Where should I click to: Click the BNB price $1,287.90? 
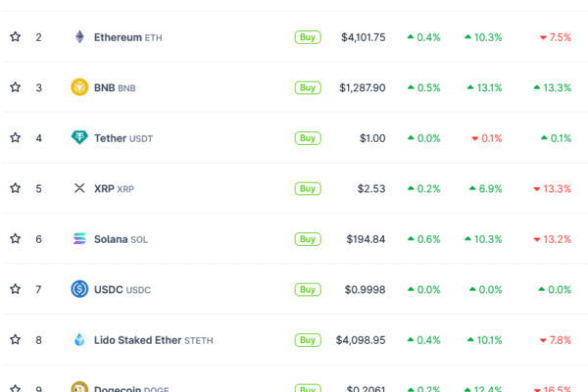tap(363, 87)
